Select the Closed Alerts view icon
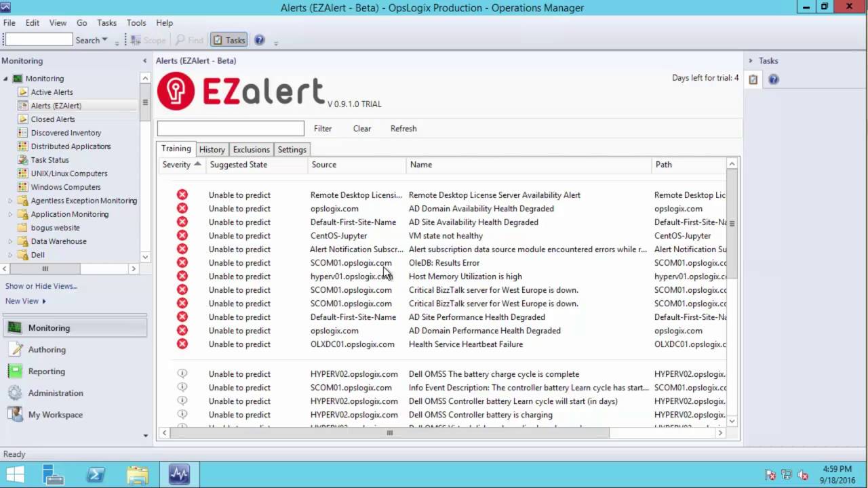 click(24, 119)
